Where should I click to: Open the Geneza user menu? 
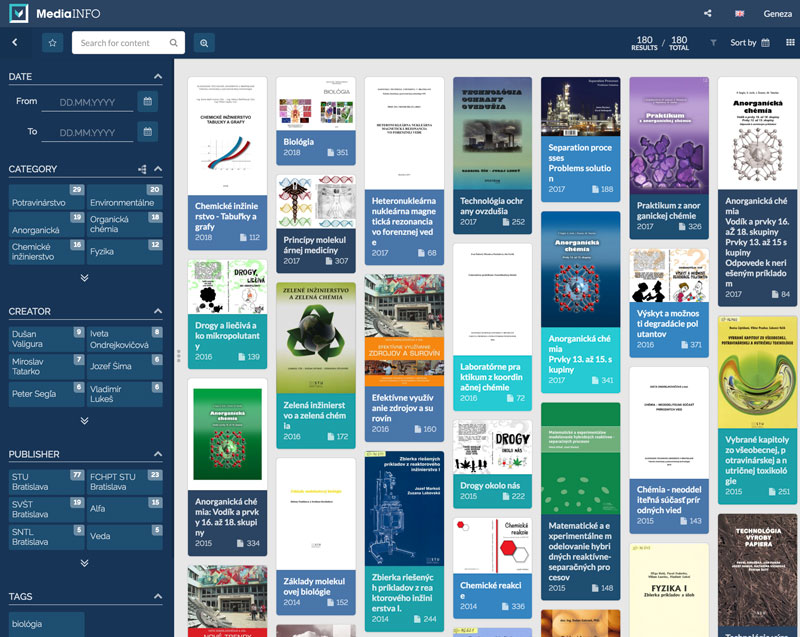tap(777, 14)
